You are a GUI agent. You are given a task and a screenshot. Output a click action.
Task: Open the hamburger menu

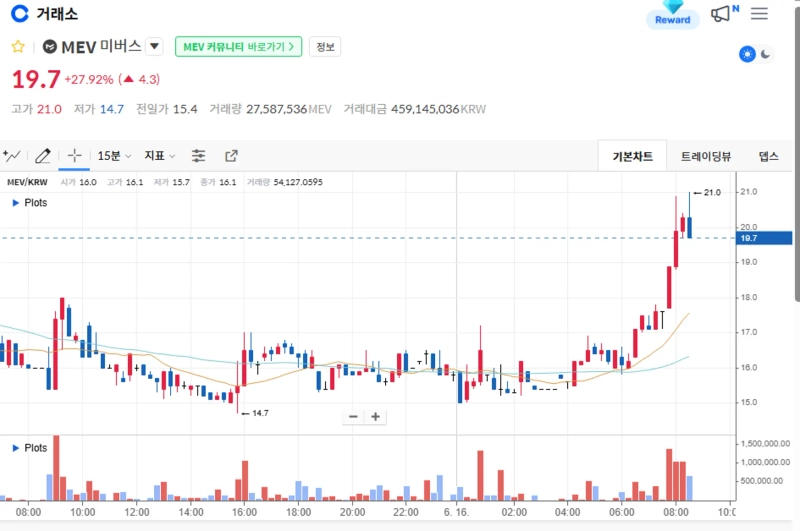coord(760,13)
